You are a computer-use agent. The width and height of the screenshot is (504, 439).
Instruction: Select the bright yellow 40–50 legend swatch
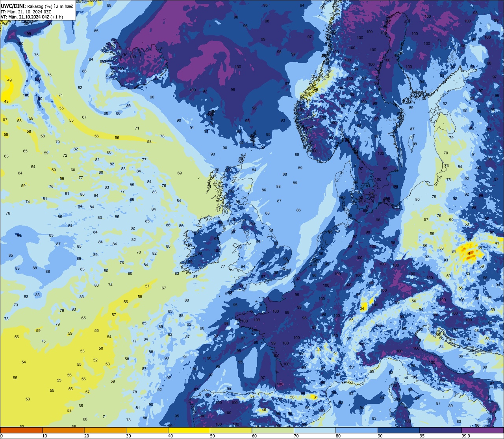189,430
